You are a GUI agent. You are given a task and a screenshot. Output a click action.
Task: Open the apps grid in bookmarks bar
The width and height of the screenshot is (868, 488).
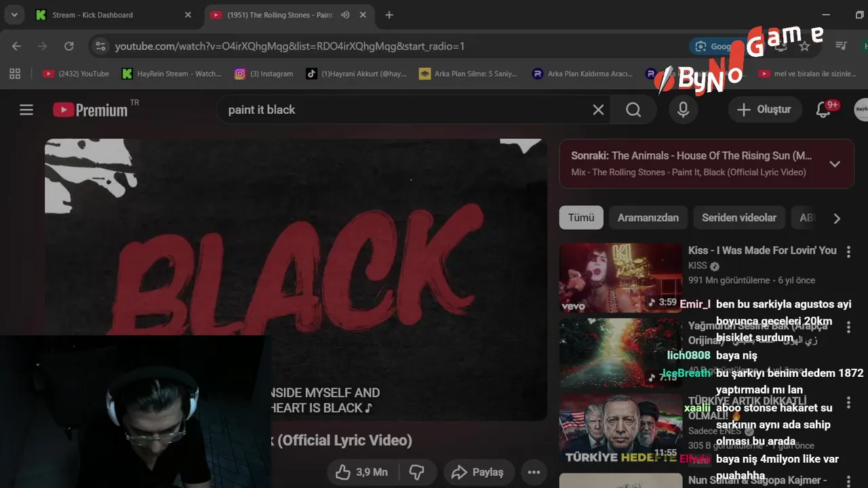click(15, 74)
